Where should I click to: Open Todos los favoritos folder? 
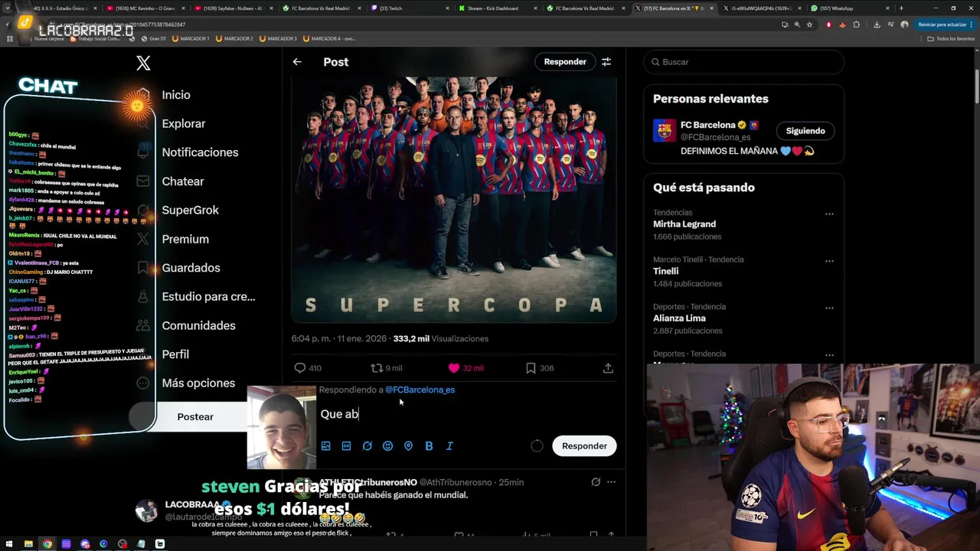click(x=951, y=38)
